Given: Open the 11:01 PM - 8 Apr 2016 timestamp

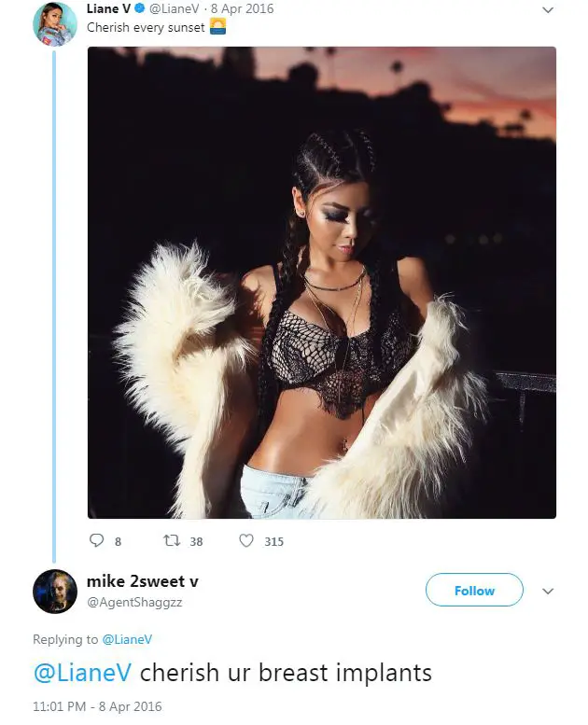Looking at the screenshot, I should 97,706.
